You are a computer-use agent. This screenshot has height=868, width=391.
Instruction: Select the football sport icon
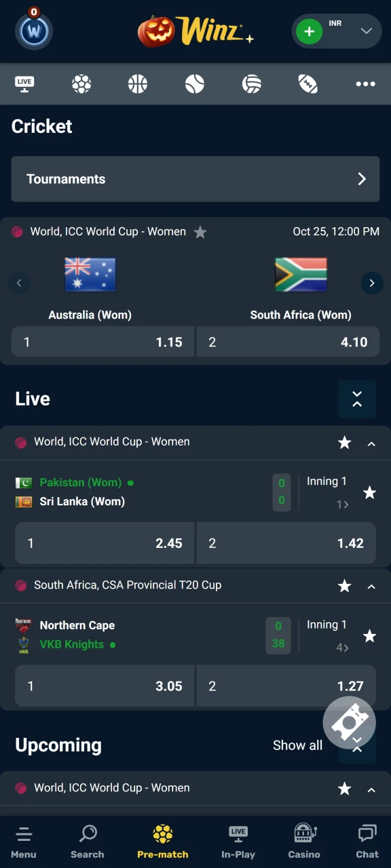coord(81,84)
